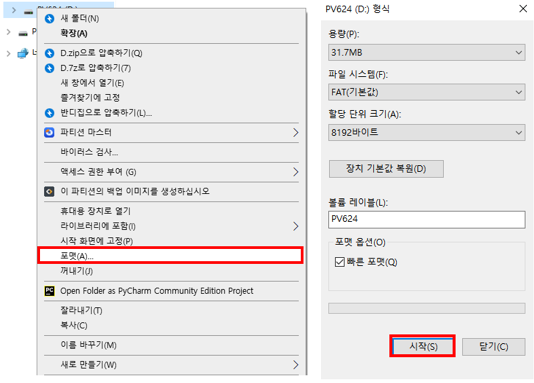Click the Bandizip icon for D.7z로 압축하기

click(50, 68)
